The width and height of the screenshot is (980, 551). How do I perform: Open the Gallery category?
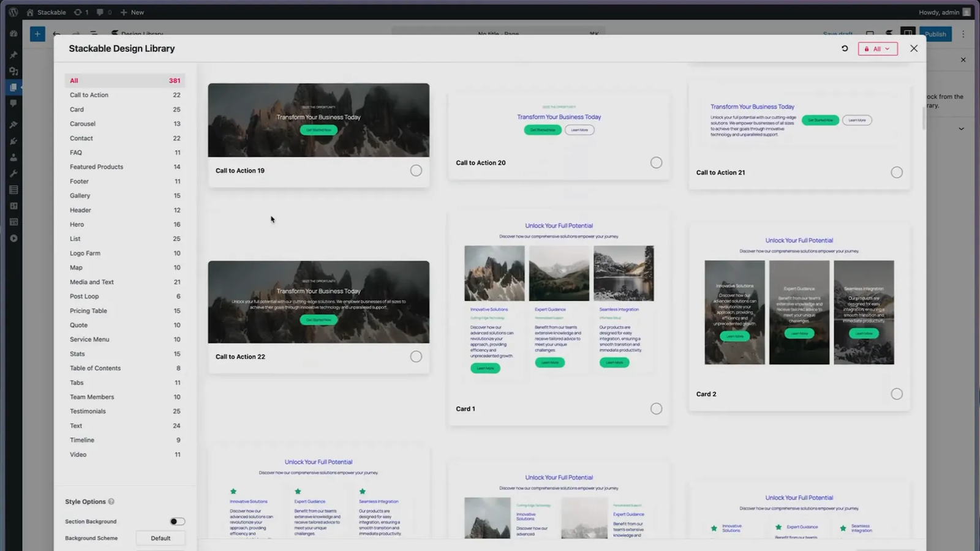coord(125,195)
